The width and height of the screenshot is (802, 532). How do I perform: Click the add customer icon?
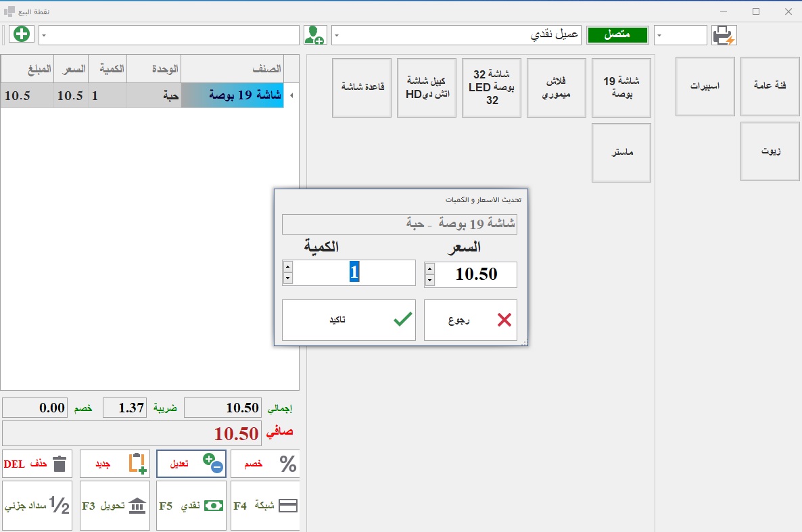tap(315, 34)
